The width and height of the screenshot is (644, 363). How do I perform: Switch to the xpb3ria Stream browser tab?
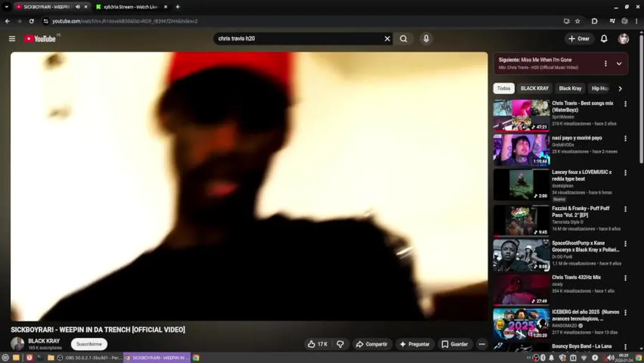click(x=131, y=7)
